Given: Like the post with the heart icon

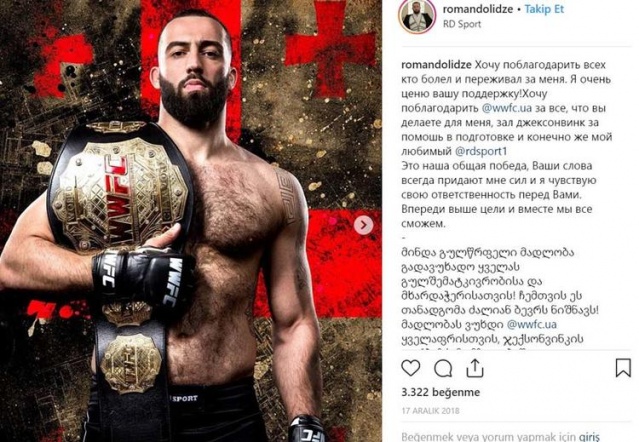Looking at the screenshot, I should [x=410, y=368].
